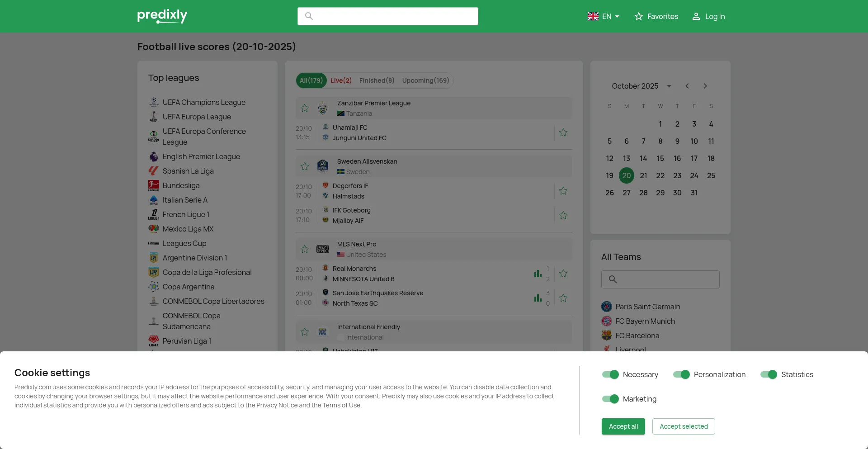868x449 pixels.
Task: Open the EN language dropdown
Action: coord(603,16)
